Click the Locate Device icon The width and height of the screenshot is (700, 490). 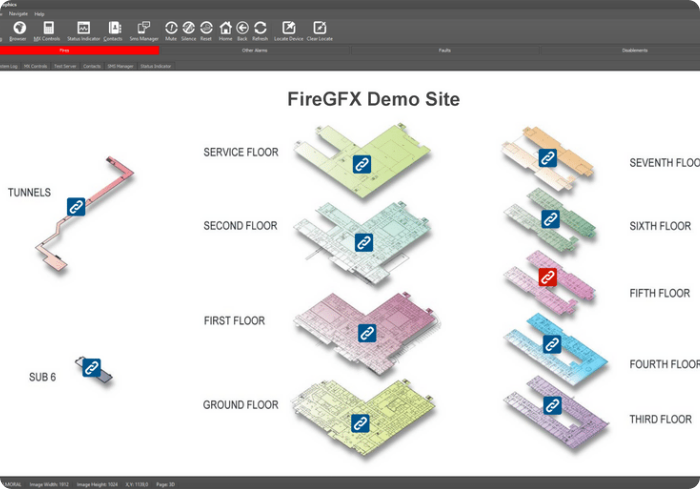point(288,30)
